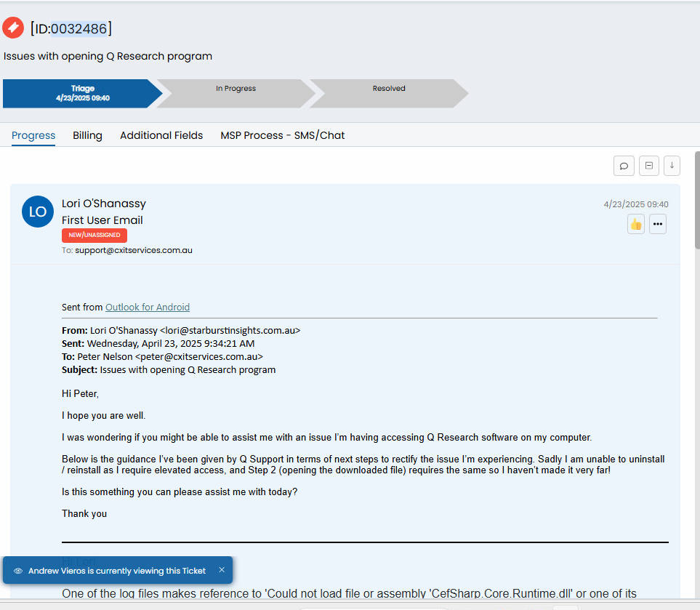This screenshot has width=700, height=610.
Task: Click the ticket ID 0032486 text
Action: [79, 28]
